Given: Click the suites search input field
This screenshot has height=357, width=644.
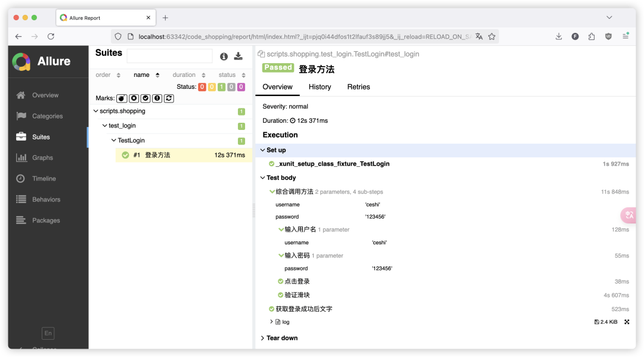Looking at the screenshot, I should point(169,56).
